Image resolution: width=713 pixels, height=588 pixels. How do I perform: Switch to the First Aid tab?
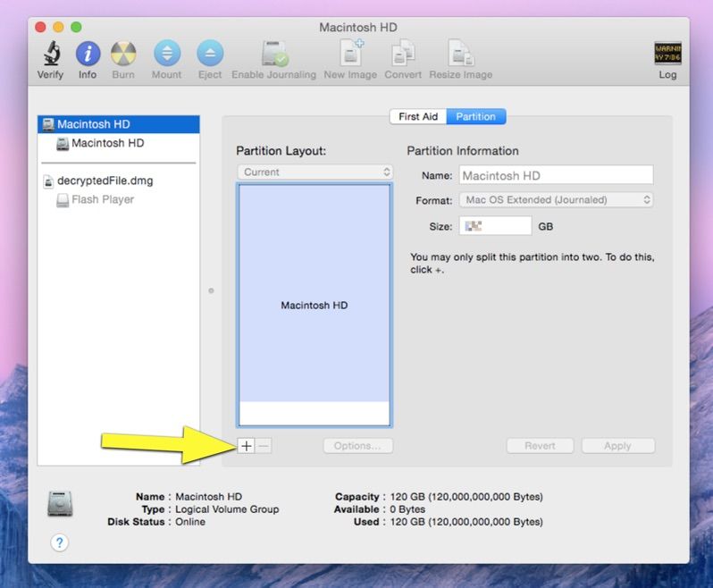point(417,117)
